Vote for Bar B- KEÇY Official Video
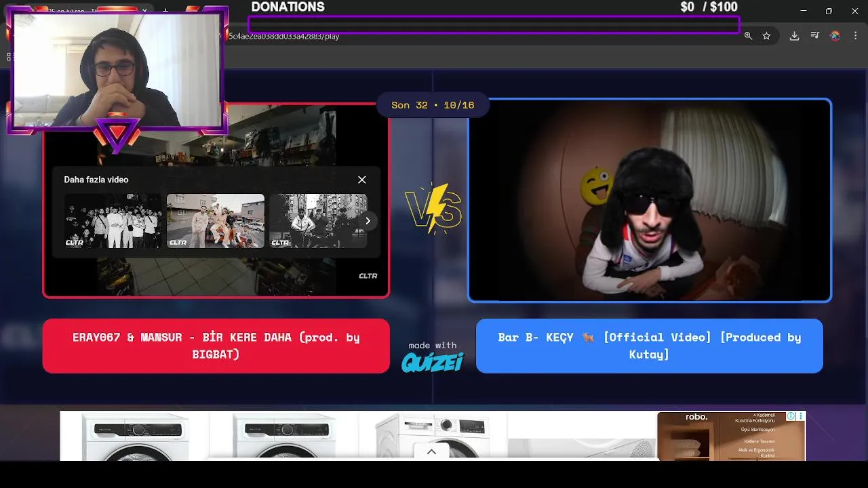 tap(650, 346)
